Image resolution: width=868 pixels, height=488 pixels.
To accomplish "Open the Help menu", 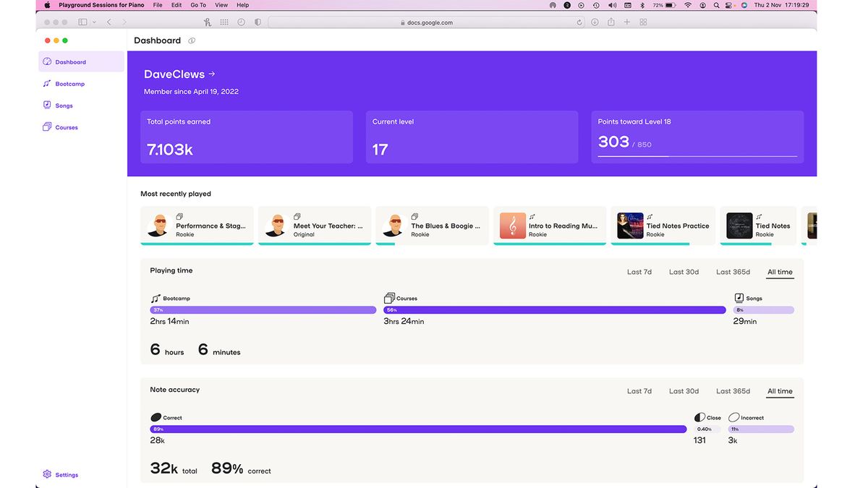I will point(243,5).
